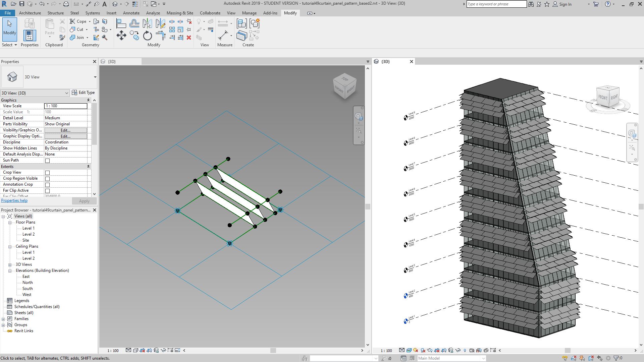Click the Rotate tool icon
This screenshot has width=644, height=362.
point(147,36)
